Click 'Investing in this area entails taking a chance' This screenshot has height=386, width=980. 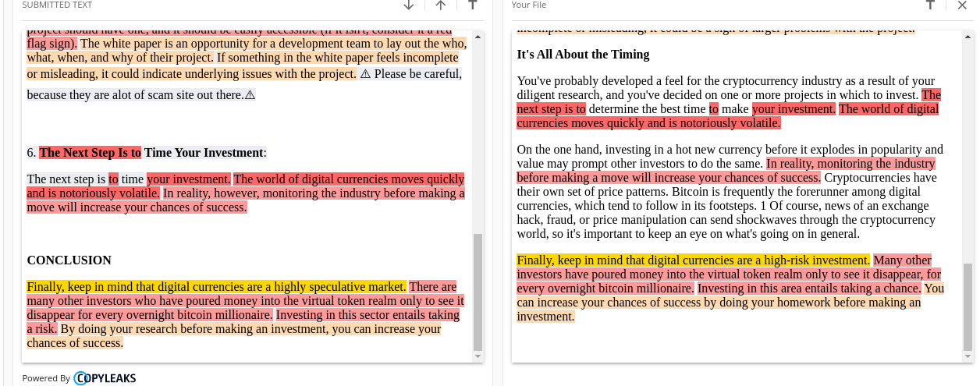tap(809, 289)
